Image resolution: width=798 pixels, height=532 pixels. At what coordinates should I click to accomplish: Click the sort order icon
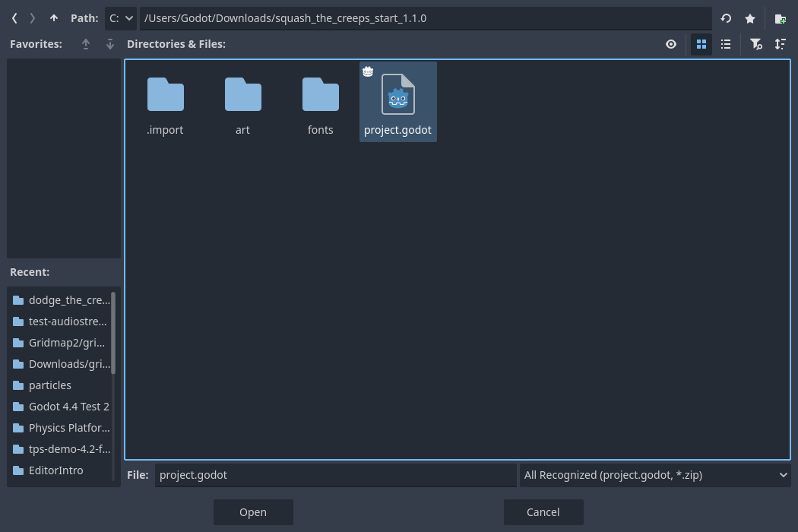coord(780,44)
